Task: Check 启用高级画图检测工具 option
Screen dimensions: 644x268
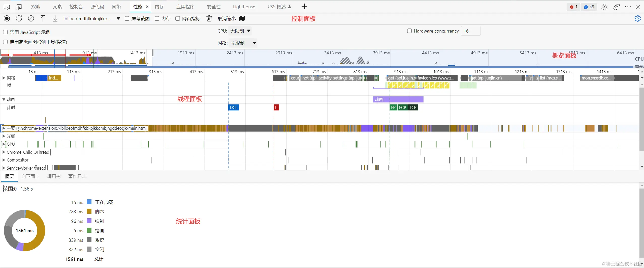Action: [x=5, y=42]
